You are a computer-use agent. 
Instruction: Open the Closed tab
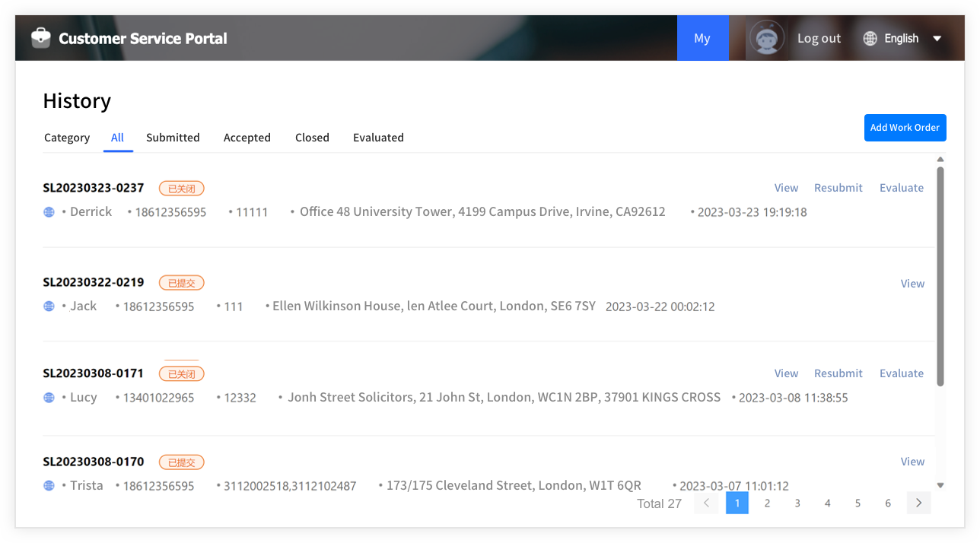312,138
